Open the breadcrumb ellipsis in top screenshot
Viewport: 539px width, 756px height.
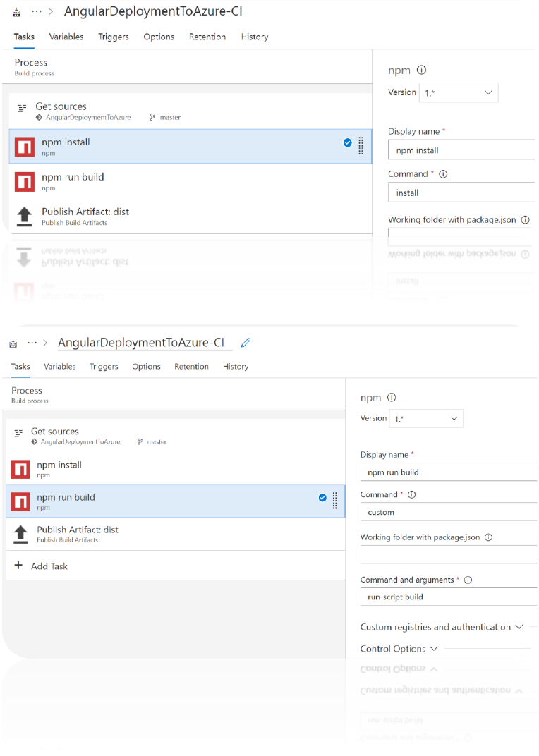click(x=37, y=11)
